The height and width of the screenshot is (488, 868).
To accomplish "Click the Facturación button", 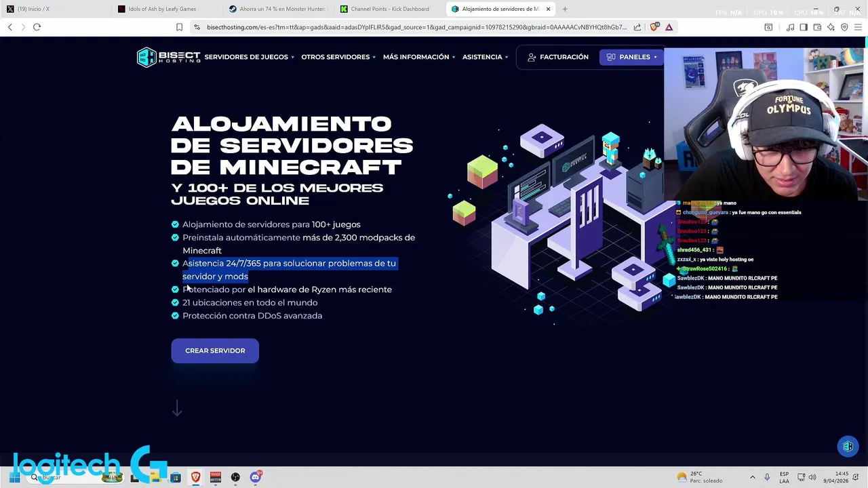I will (558, 57).
